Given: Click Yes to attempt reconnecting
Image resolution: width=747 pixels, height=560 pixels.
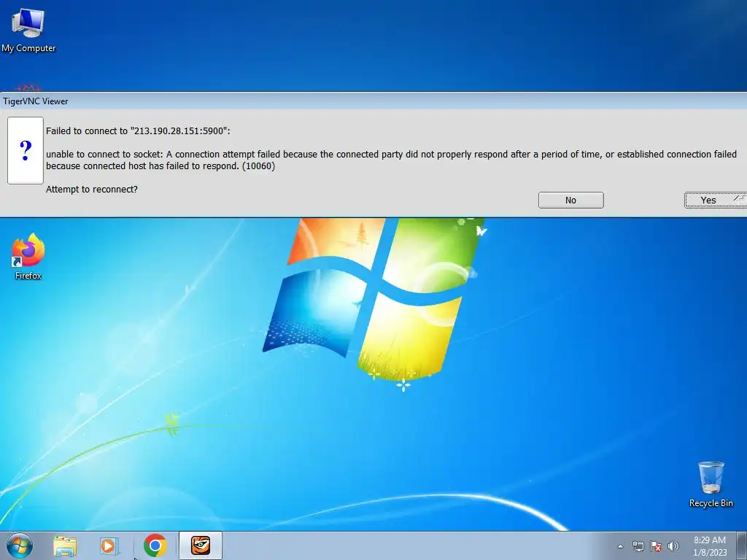Looking at the screenshot, I should click(716, 201).
